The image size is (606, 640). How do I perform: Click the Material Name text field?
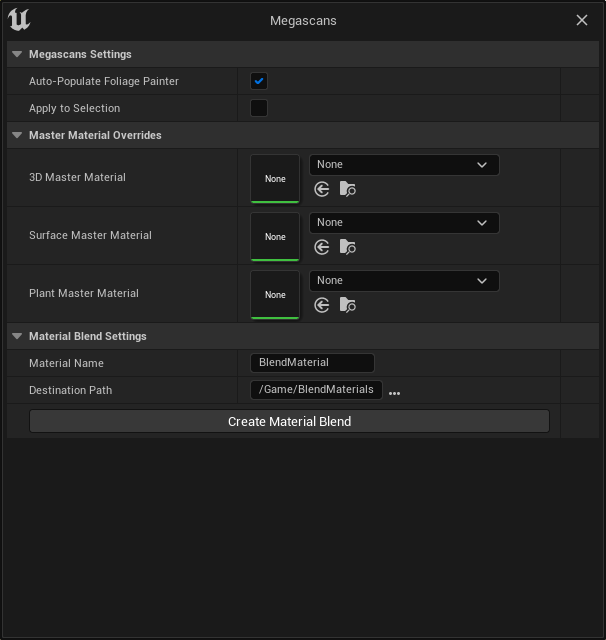pyautogui.click(x=312, y=363)
